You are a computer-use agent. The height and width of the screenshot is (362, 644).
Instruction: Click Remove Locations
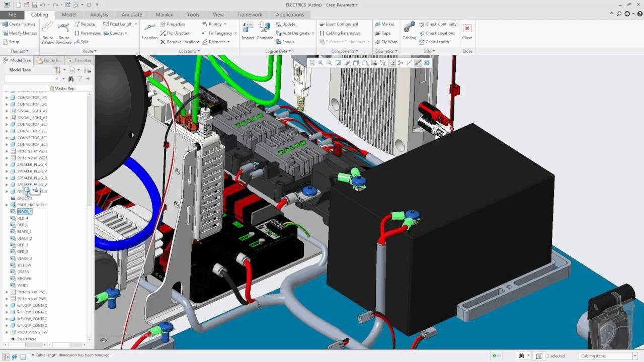click(180, 42)
